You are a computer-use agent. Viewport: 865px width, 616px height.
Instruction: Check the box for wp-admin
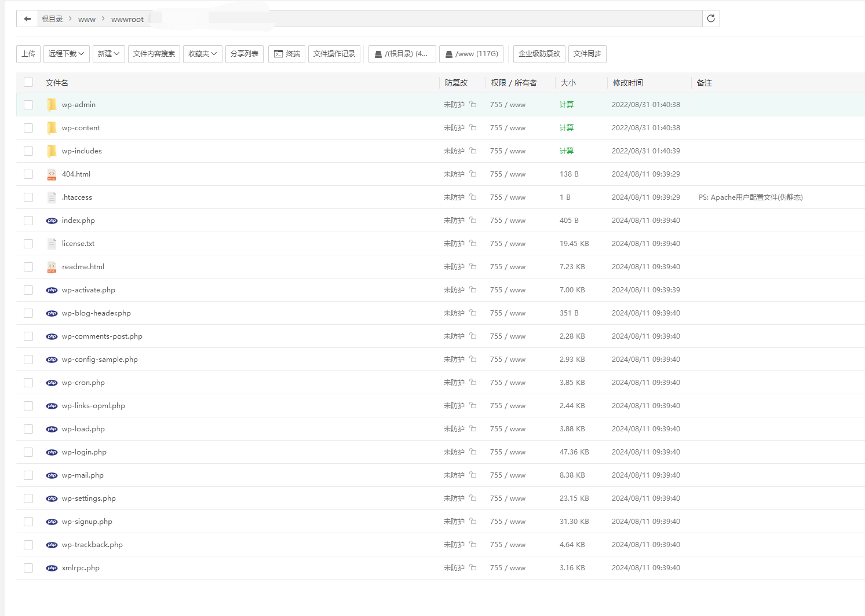pos(28,105)
